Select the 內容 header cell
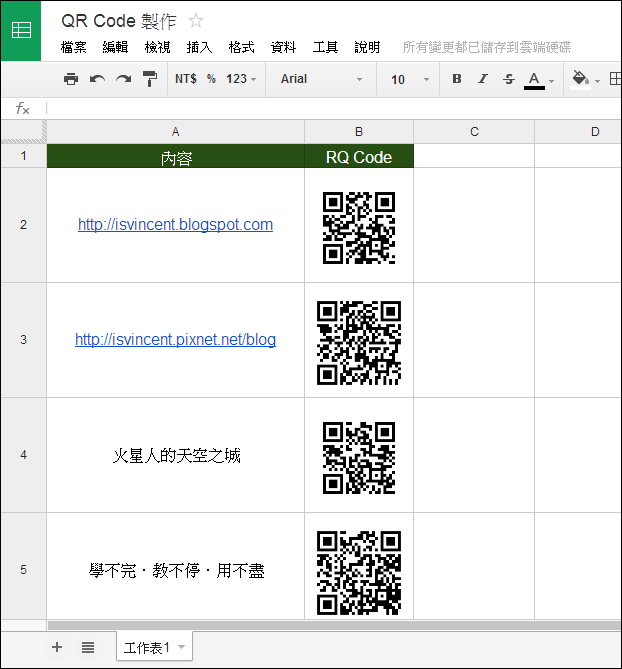 click(x=175, y=156)
